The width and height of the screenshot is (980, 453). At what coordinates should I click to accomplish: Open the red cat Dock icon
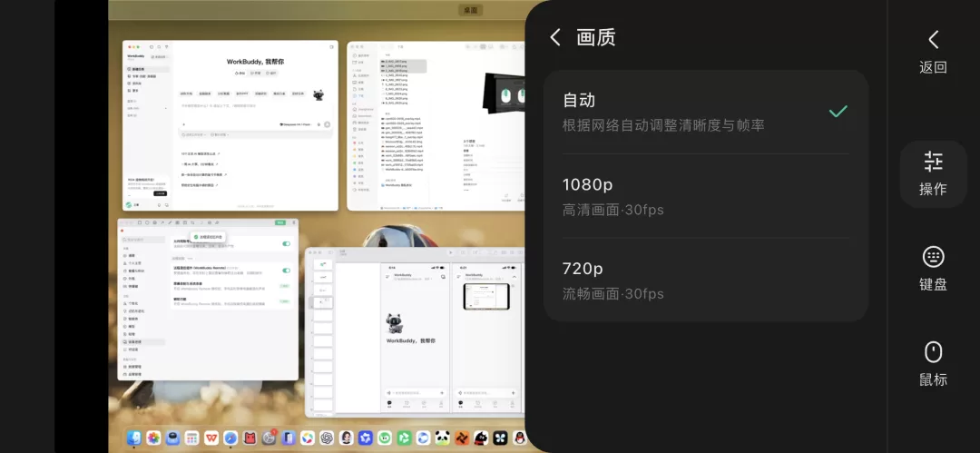250,438
